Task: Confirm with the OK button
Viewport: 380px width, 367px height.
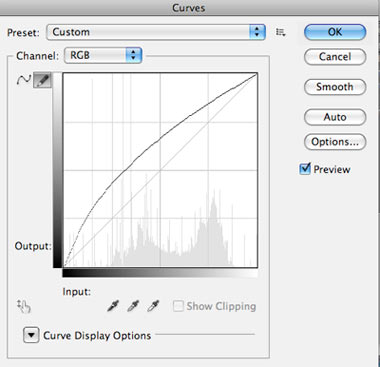Action: click(x=335, y=32)
